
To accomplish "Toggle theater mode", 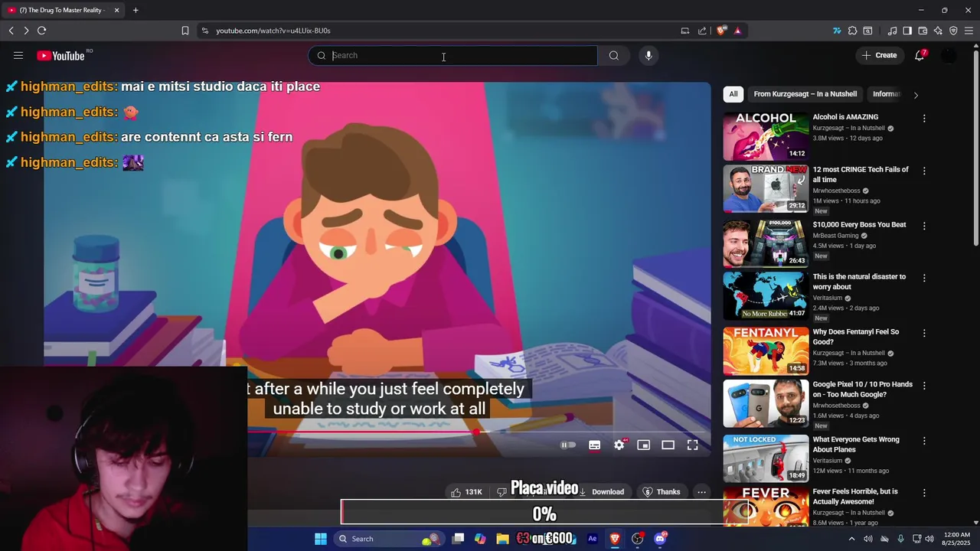I will [x=668, y=445].
